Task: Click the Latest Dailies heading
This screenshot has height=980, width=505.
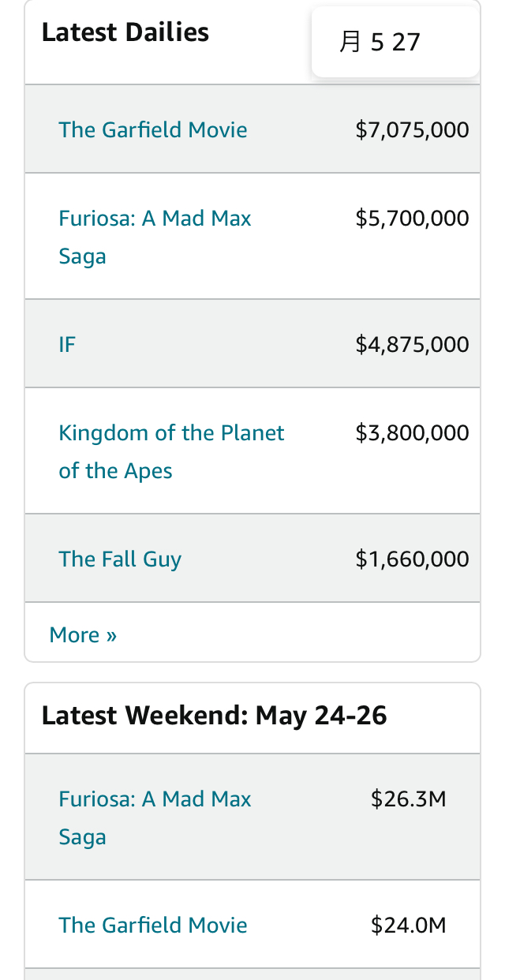Action: pyautogui.click(x=125, y=32)
